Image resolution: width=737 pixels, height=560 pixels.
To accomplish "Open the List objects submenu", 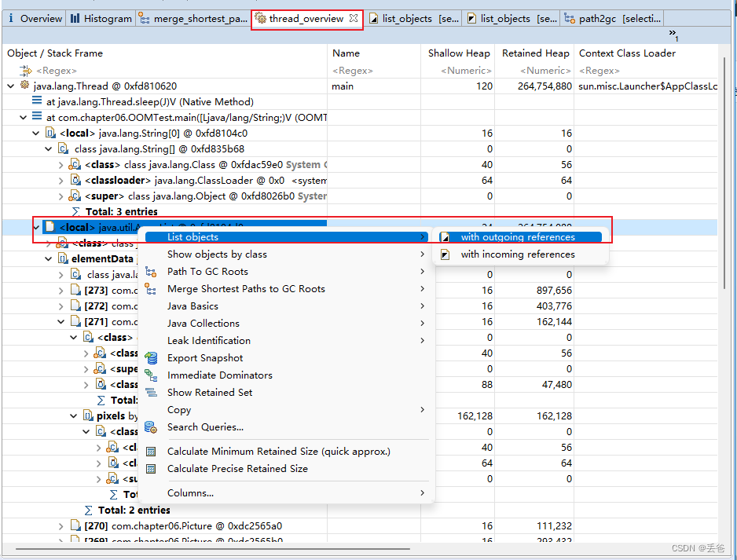I will (287, 237).
